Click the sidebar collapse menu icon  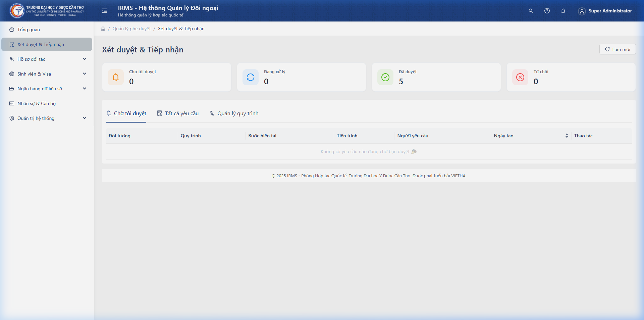click(x=105, y=11)
